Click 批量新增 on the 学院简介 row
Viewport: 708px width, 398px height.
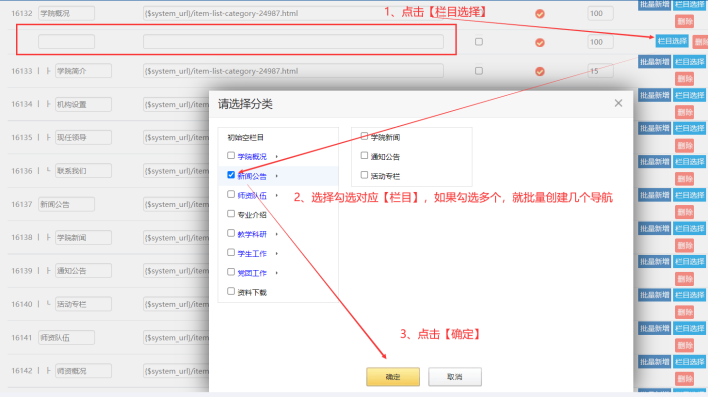click(x=654, y=62)
